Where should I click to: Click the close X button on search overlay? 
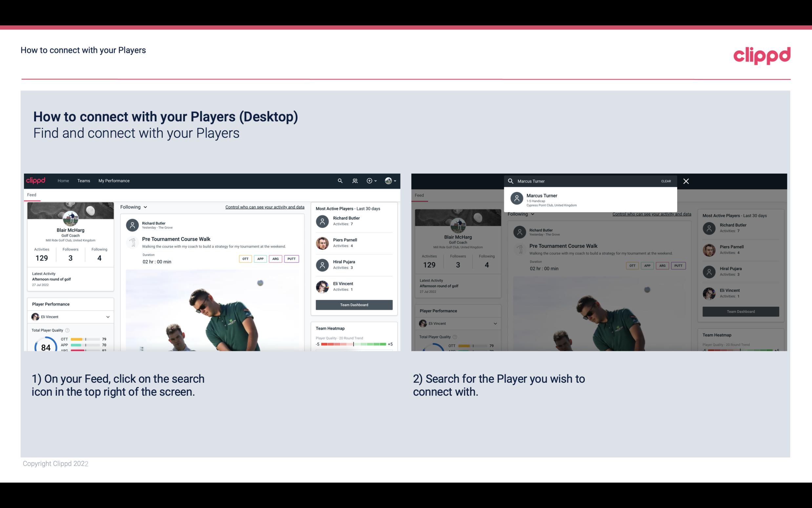(x=686, y=181)
